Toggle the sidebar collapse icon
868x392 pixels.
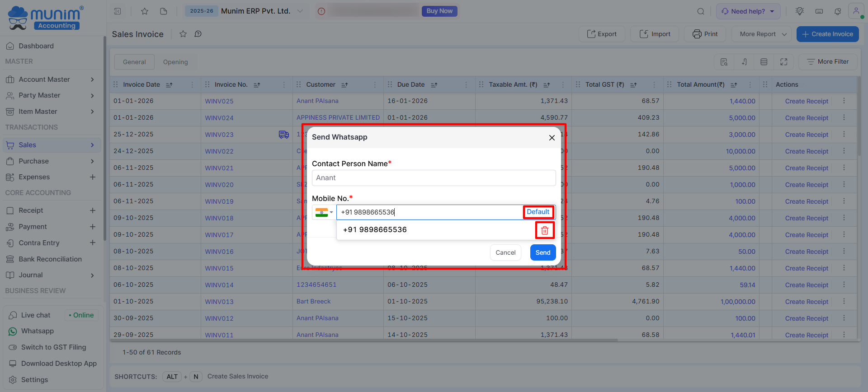click(118, 11)
